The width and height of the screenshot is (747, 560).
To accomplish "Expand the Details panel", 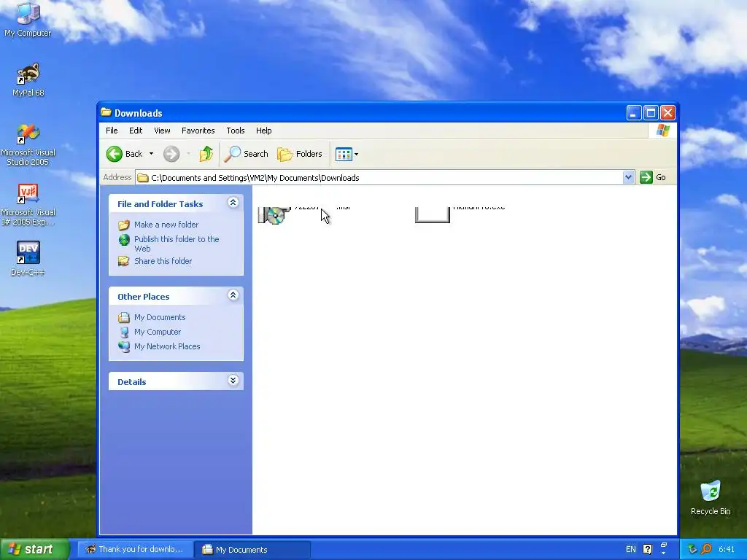I will coord(233,381).
